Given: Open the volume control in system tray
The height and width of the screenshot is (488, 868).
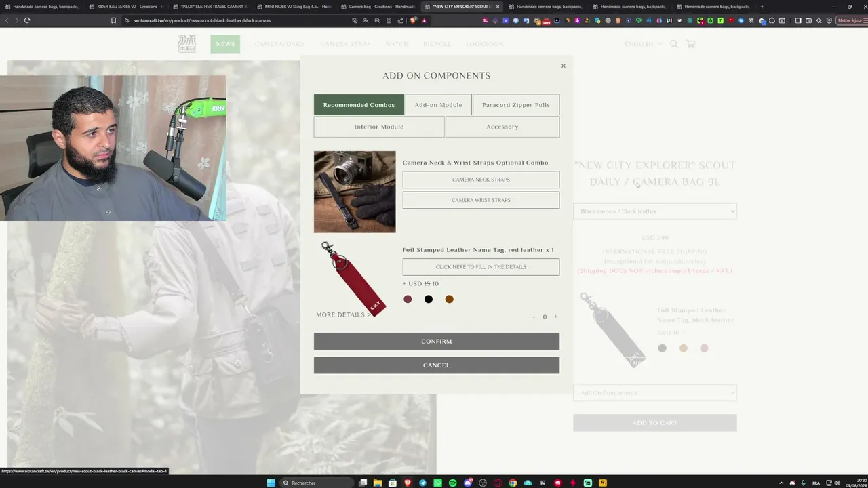Looking at the screenshot, I should pyautogui.click(x=837, y=483).
